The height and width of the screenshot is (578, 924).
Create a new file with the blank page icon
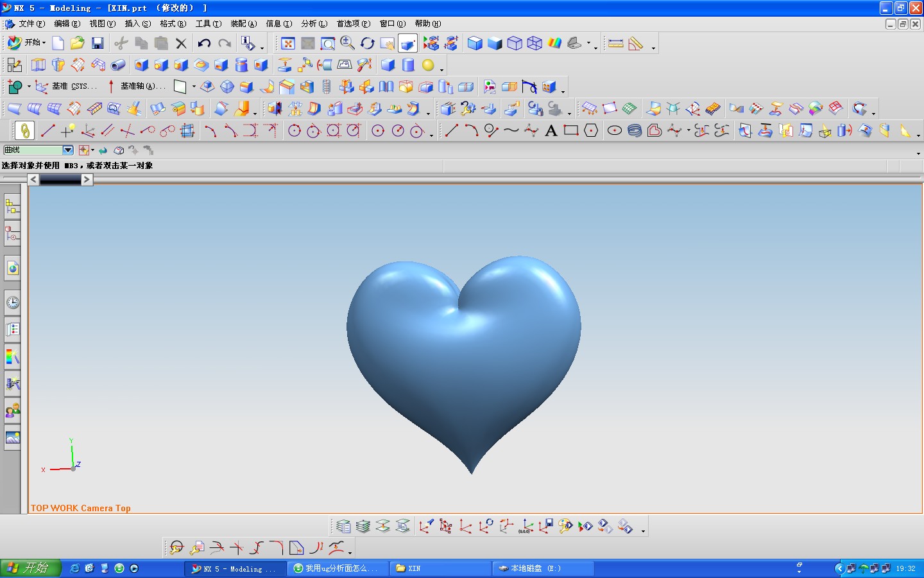click(x=58, y=43)
